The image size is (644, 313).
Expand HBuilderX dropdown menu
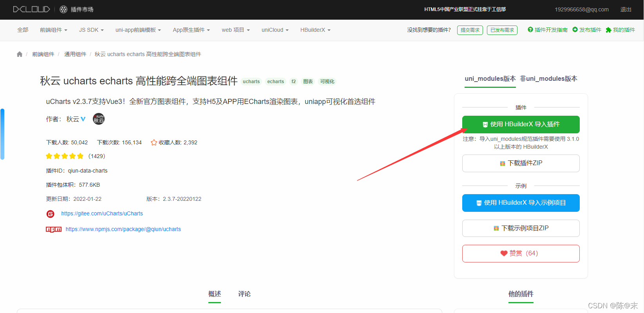pyautogui.click(x=315, y=30)
